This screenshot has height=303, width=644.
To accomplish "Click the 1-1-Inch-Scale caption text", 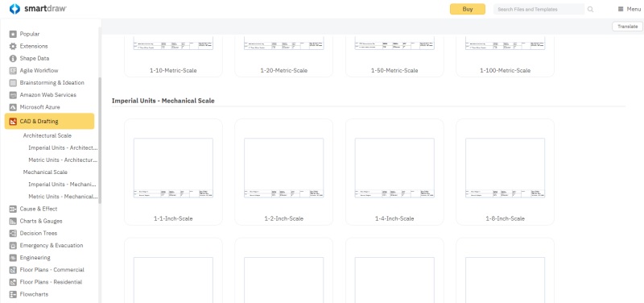I will click(x=173, y=218).
